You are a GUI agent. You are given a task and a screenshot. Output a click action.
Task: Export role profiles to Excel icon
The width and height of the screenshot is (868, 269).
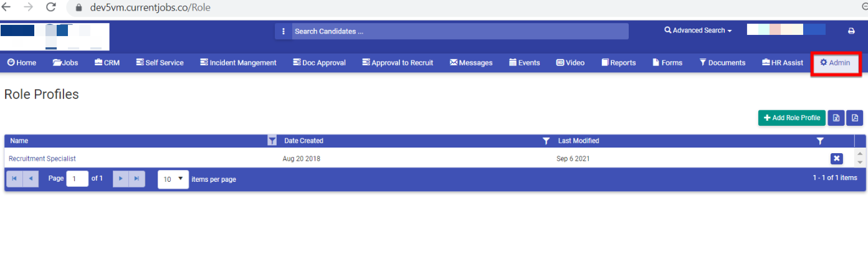836,118
